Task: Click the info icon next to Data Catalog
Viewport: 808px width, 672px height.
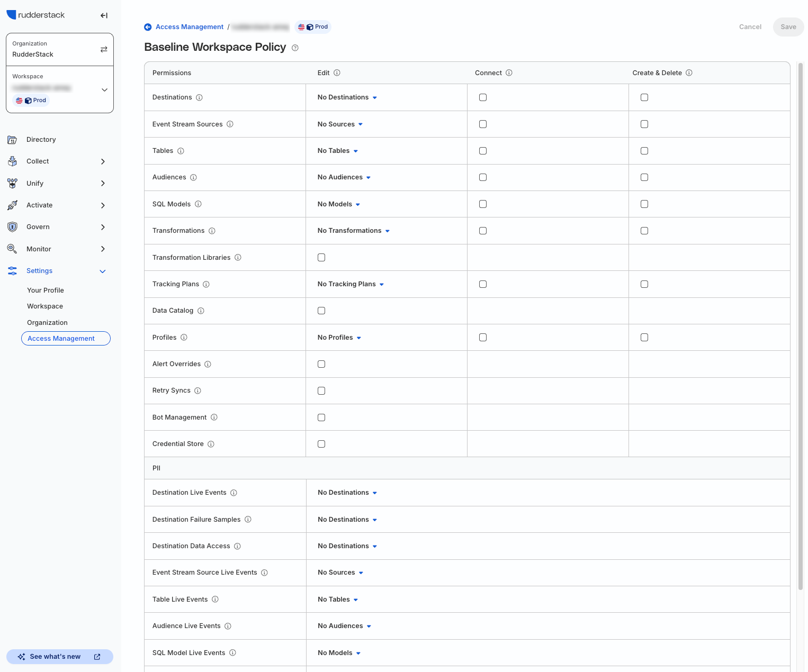Action: (201, 311)
